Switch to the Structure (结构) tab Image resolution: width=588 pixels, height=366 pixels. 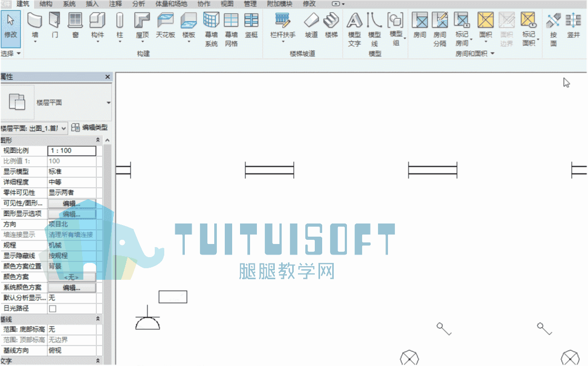[46, 4]
